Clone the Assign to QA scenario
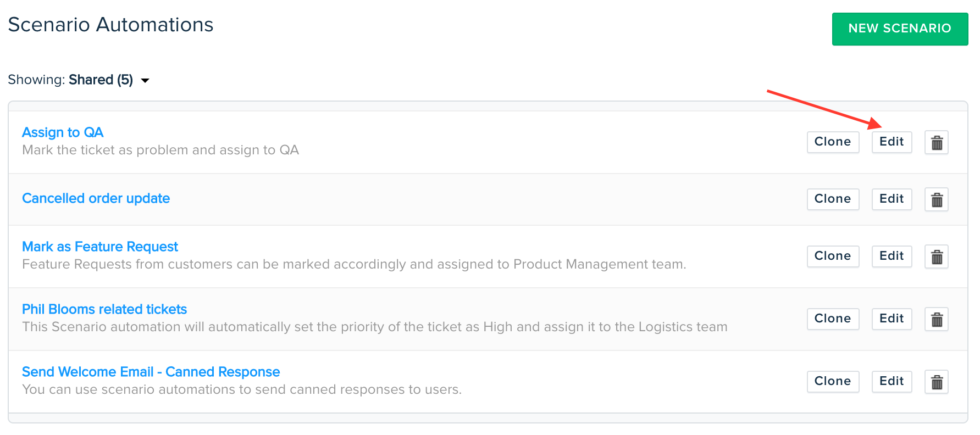This screenshot has height=435, width=980. pyautogui.click(x=832, y=142)
